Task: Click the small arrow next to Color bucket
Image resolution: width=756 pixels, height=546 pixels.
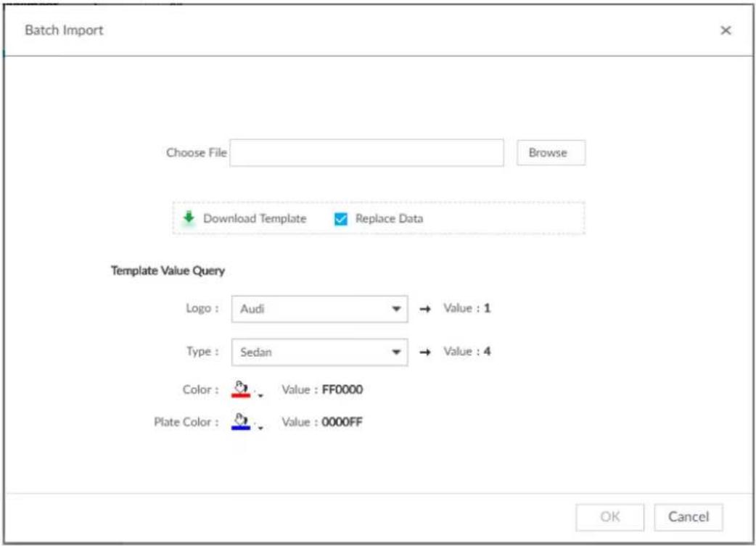Action: pyautogui.click(x=260, y=396)
